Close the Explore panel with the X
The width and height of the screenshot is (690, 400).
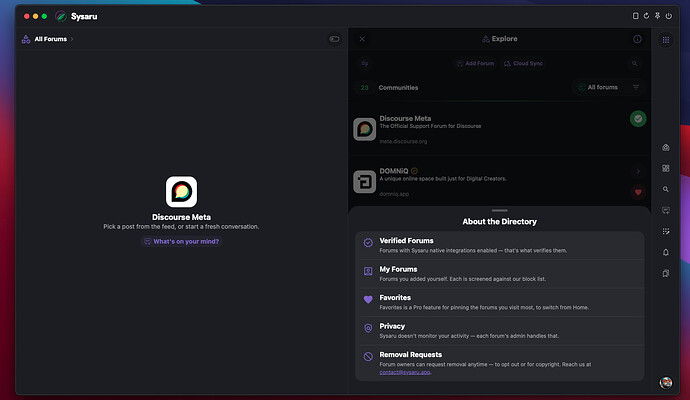click(362, 39)
